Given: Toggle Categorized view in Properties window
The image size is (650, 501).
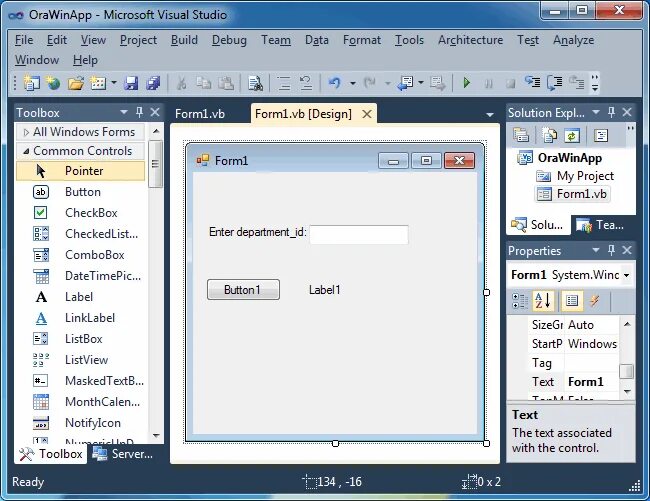Looking at the screenshot, I should pos(520,301).
